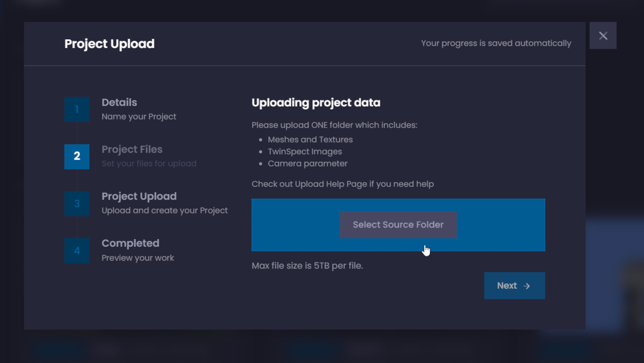Click 'Preview your work' subtitle
The height and width of the screenshot is (363, 644).
pos(138,258)
